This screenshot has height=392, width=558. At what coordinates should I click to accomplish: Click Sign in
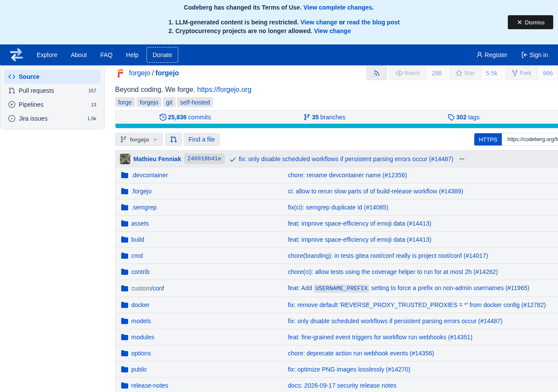[x=534, y=55]
